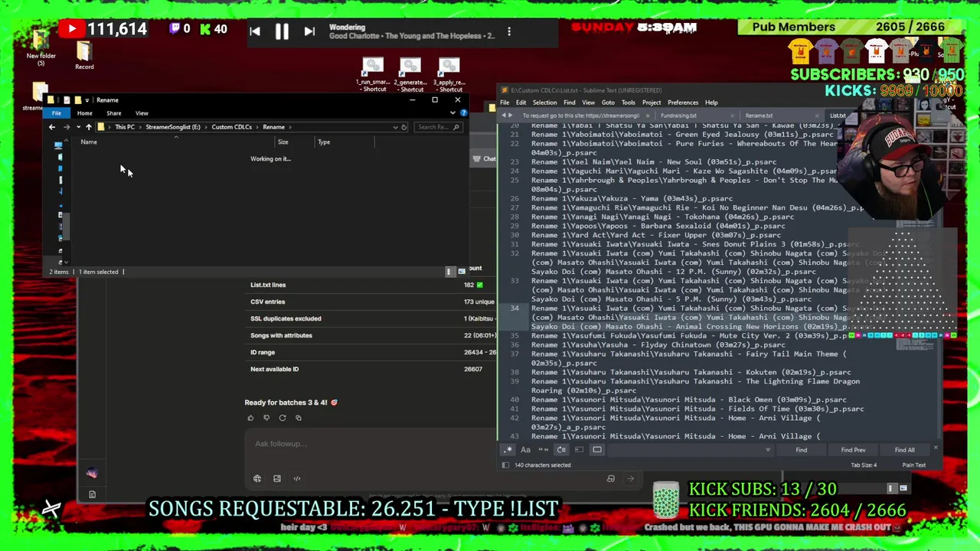Open Tab Size: 4 setting in status bar

tap(864, 465)
